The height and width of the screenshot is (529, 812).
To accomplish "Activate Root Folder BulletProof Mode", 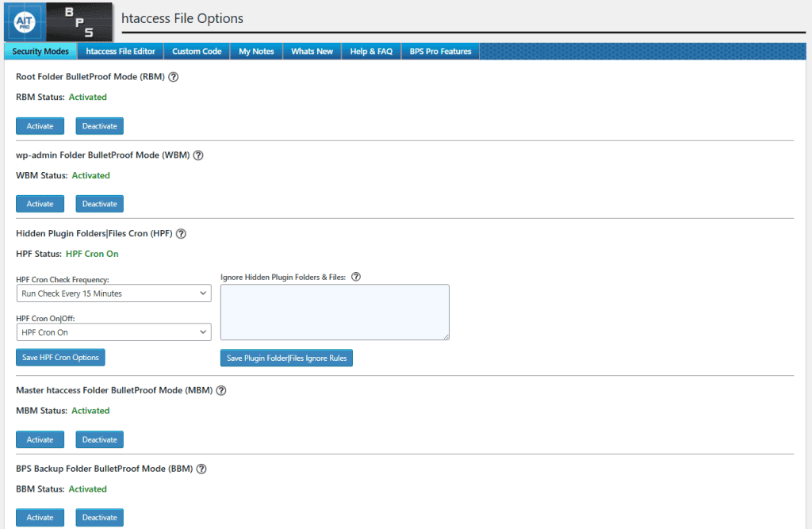I will pos(40,126).
